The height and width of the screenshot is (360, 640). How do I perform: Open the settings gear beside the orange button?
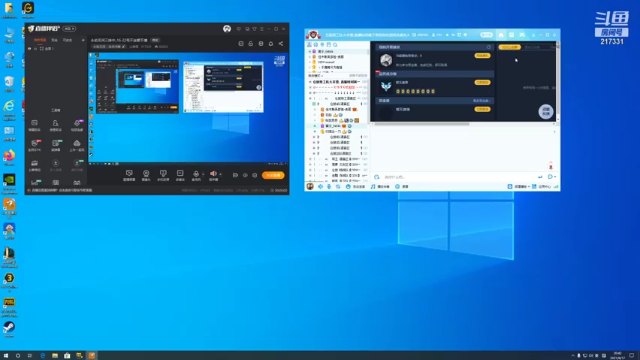(255, 175)
